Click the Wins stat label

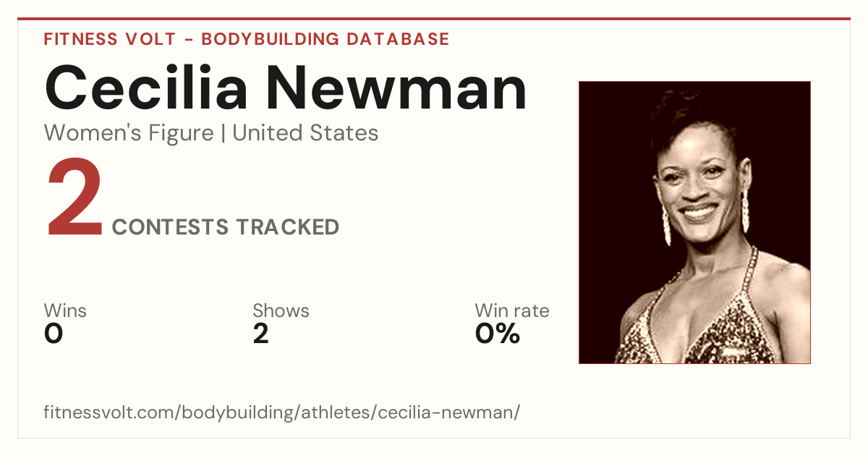(65, 311)
